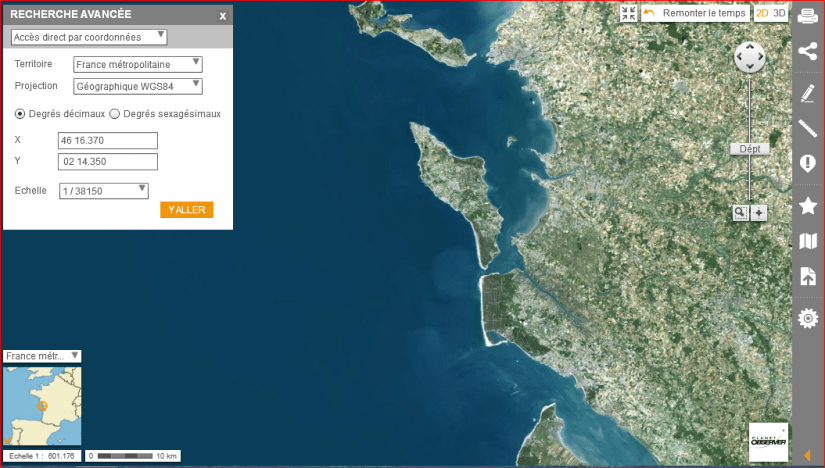Open the share tool
Image resolution: width=825 pixels, height=468 pixels.
[x=808, y=53]
